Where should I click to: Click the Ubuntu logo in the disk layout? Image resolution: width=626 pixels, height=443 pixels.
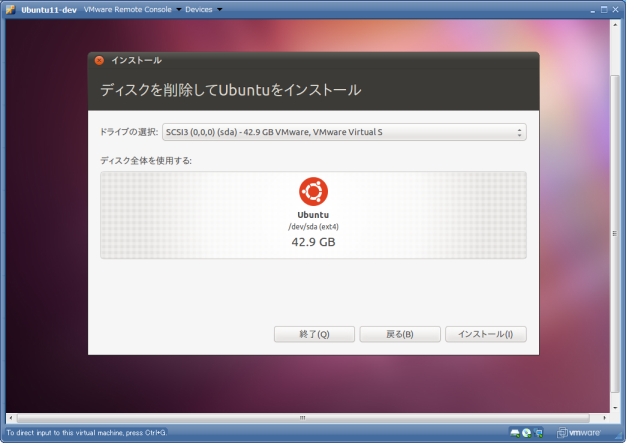(x=313, y=192)
